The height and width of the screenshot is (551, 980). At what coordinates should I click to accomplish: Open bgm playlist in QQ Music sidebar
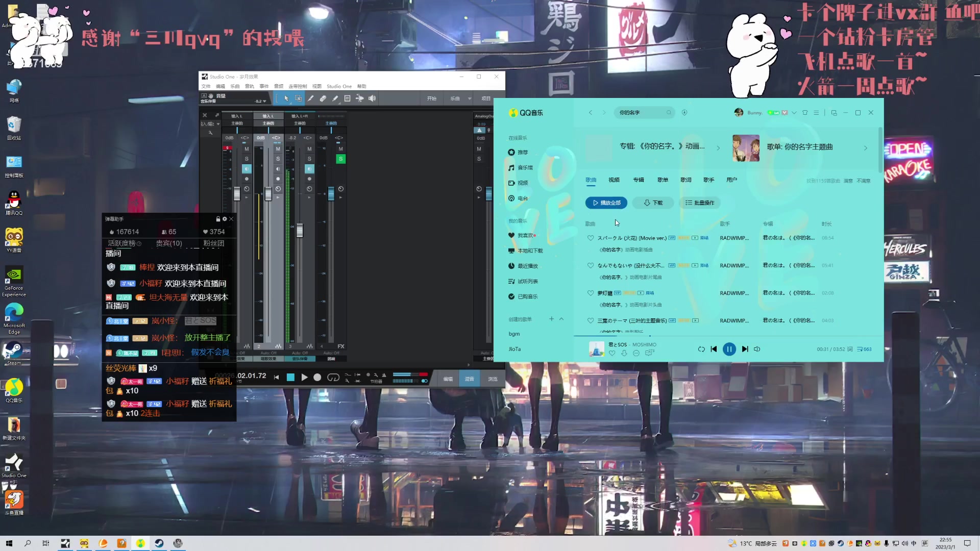(x=514, y=334)
